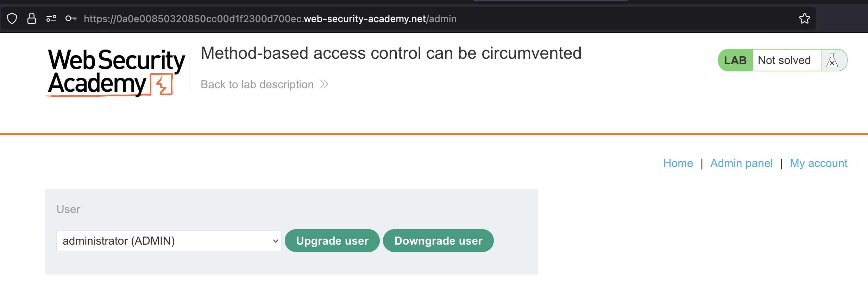
Task: Click the saved password key icon
Action: [71, 18]
